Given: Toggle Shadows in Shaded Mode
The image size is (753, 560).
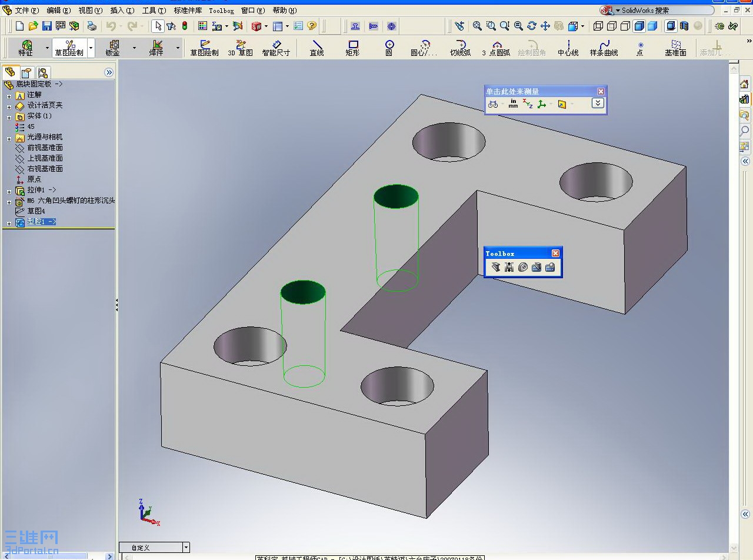Looking at the screenshot, I should [671, 26].
